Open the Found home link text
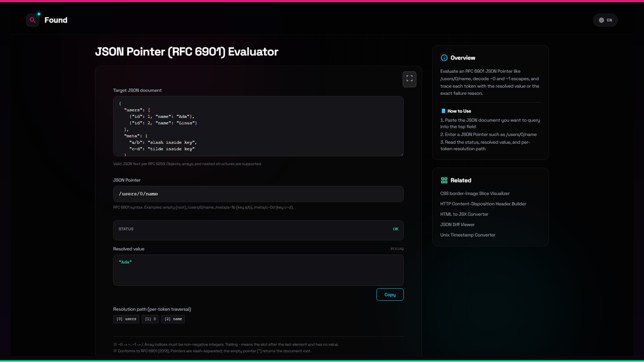This screenshot has width=644, height=362. pos(56,20)
